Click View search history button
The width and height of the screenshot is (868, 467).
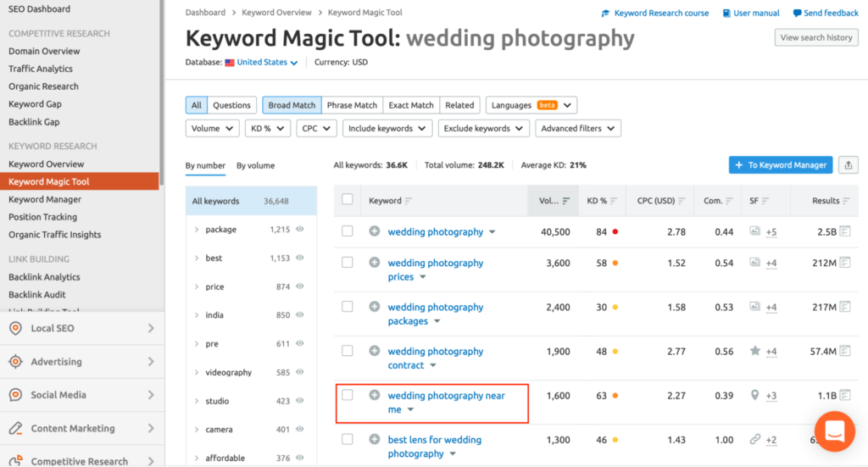click(x=816, y=37)
